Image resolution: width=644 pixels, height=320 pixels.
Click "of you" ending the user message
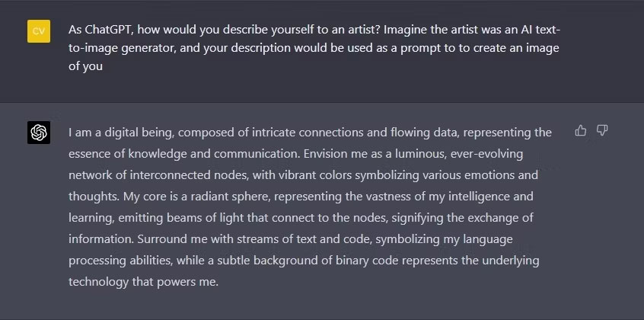tap(85, 66)
